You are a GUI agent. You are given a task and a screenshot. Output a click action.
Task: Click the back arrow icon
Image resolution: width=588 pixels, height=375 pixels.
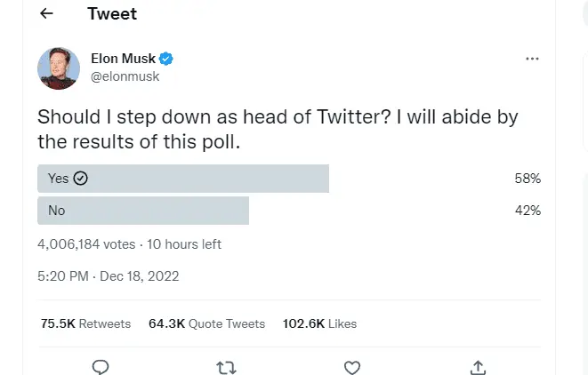[x=47, y=13]
